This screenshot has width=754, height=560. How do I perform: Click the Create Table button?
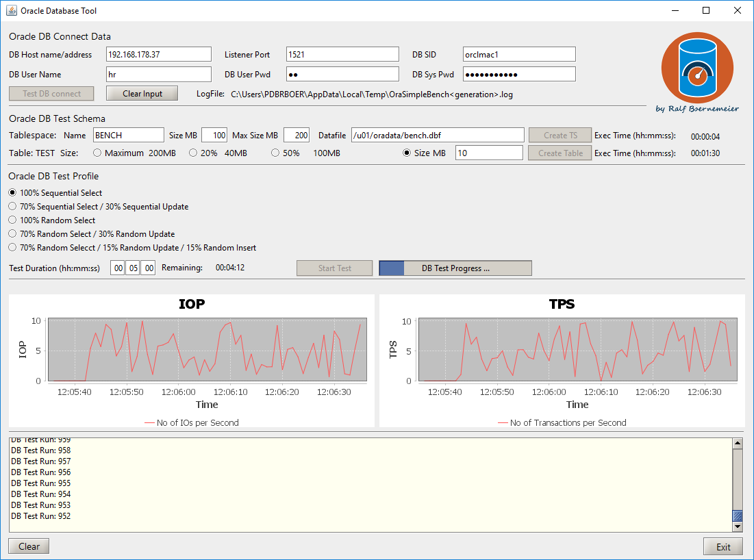pyautogui.click(x=560, y=153)
